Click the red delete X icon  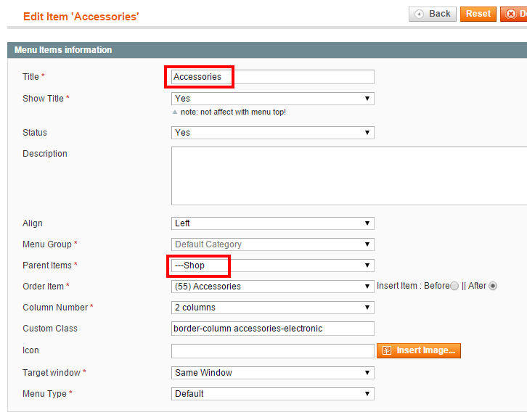[511, 14]
